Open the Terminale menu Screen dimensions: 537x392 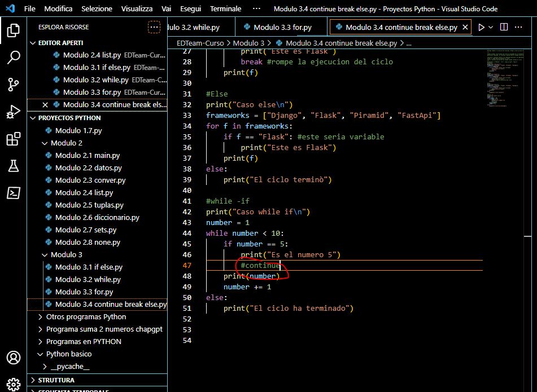(225, 8)
